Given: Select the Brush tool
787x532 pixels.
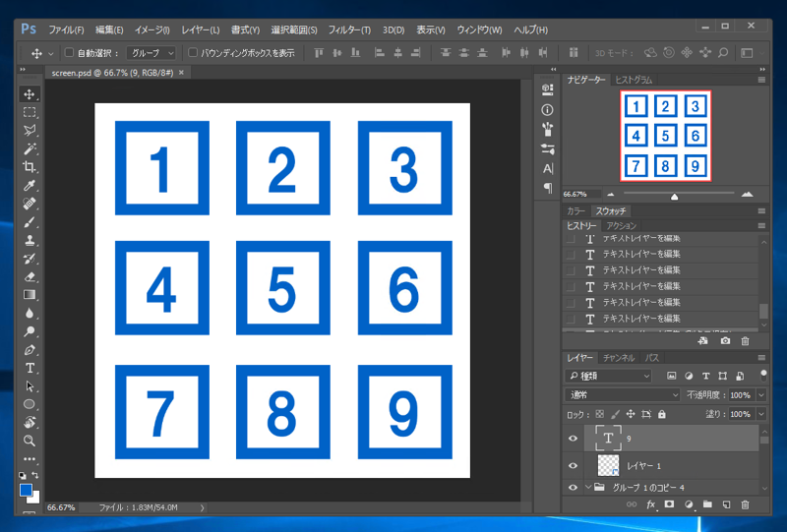Looking at the screenshot, I should [x=30, y=222].
